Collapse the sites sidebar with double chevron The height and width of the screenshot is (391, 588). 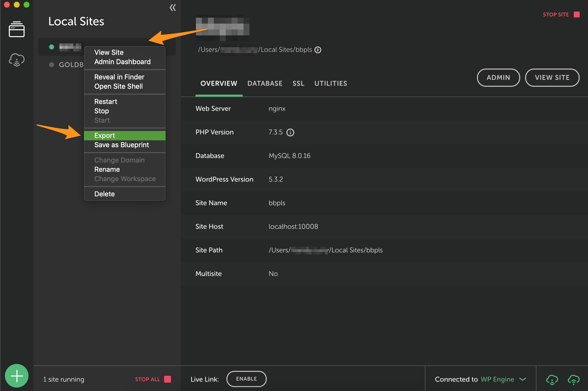pyautogui.click(x=173, y=8)
